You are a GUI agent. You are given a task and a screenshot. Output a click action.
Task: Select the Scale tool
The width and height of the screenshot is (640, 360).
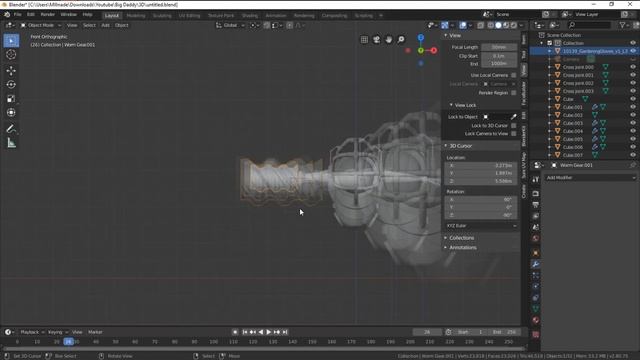click(11, 98)
